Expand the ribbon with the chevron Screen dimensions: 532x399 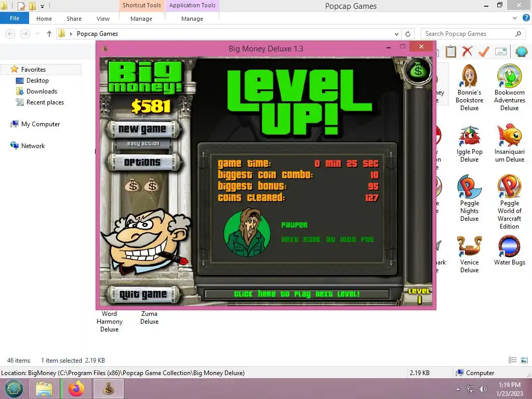[x=515, y=18]
